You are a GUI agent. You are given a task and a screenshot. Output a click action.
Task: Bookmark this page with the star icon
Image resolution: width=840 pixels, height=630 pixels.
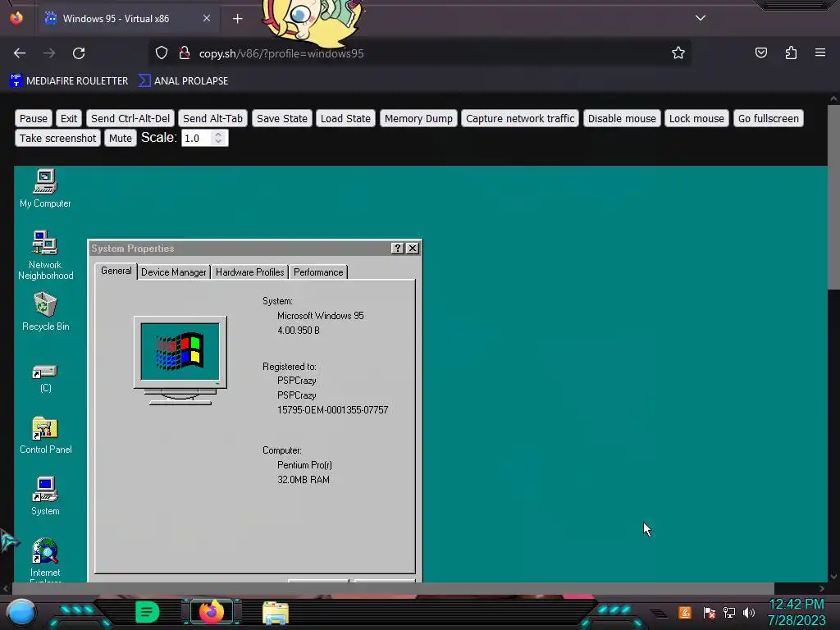click(678, 53)
